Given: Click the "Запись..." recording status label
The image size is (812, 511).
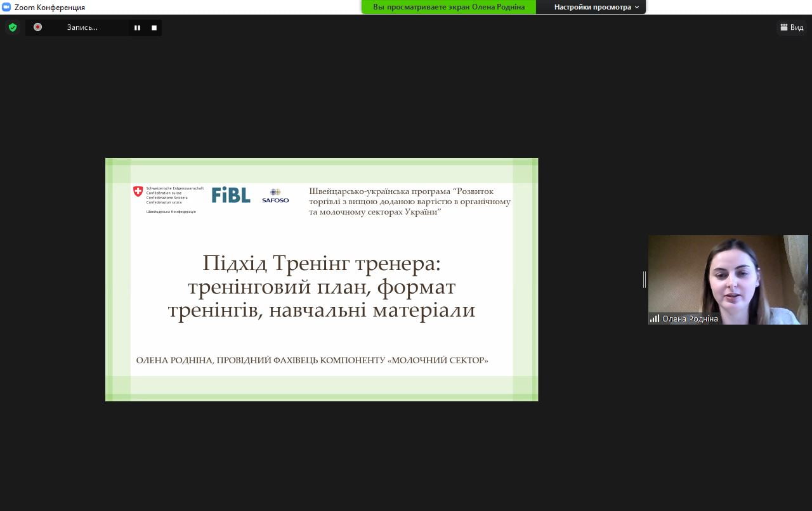Looking at the screenshot, I should 82,27.
